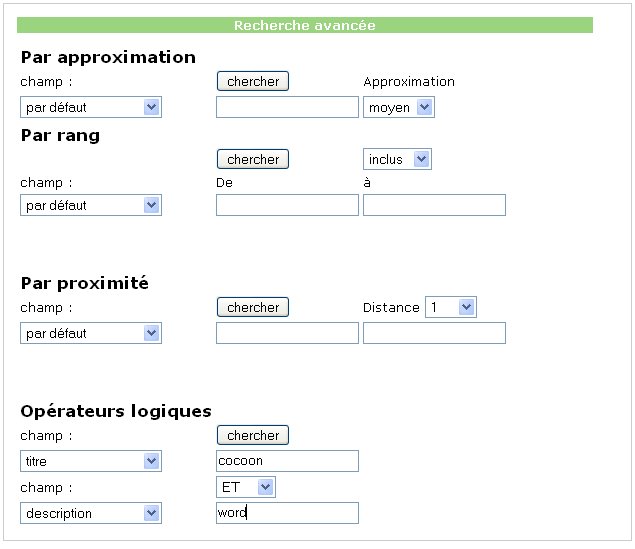This screenshot has width=635, height=549.
Task: Open champ dropdown in Par proximité section
Action: 91,333
